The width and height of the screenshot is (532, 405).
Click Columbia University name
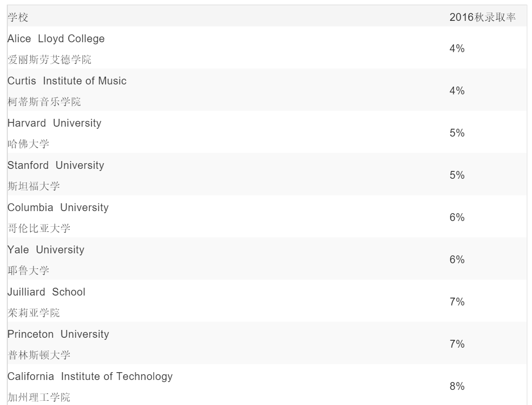point(58,208)
